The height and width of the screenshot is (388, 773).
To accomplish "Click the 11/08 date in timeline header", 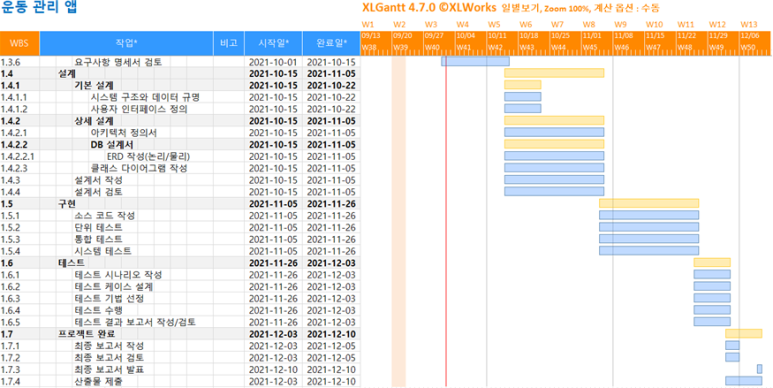I will (623, 36).
